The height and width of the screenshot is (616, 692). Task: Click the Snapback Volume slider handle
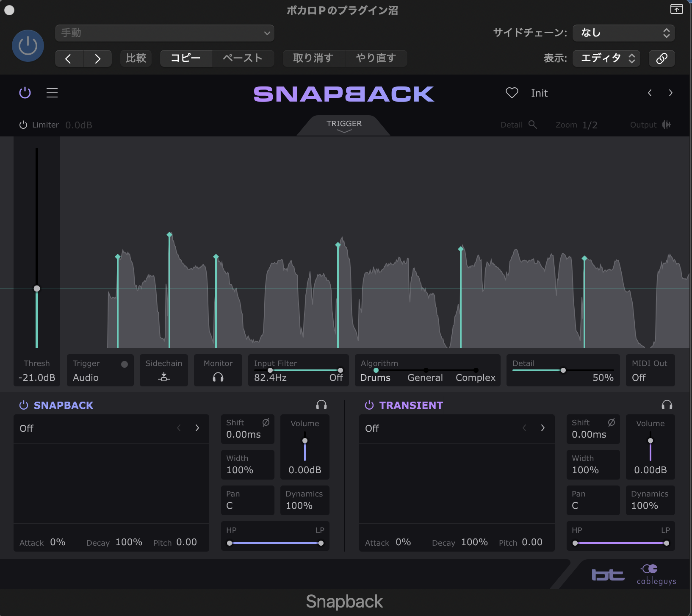tap(305, 441)
